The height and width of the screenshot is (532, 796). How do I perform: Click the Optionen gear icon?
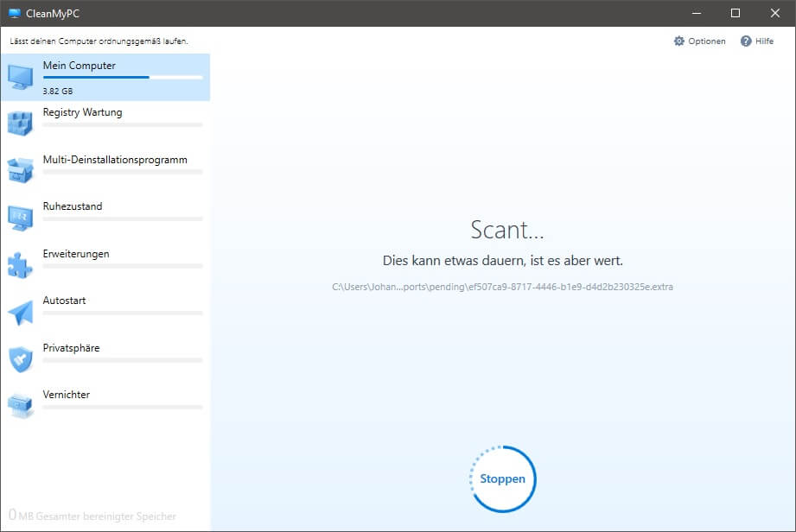click(678, 41)
